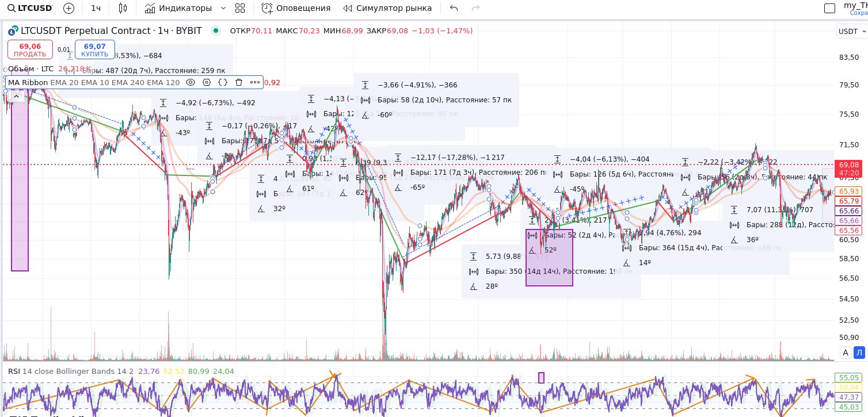Open MA Ribbon settings hexagon icon
This screenshot has height=417, width=868.
207,82
